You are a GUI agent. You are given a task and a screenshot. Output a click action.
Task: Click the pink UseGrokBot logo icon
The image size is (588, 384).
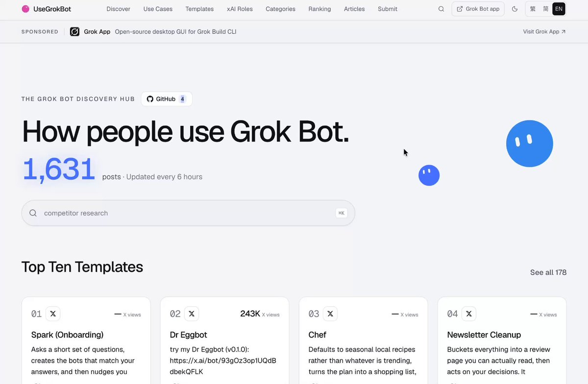pos(25,9)
